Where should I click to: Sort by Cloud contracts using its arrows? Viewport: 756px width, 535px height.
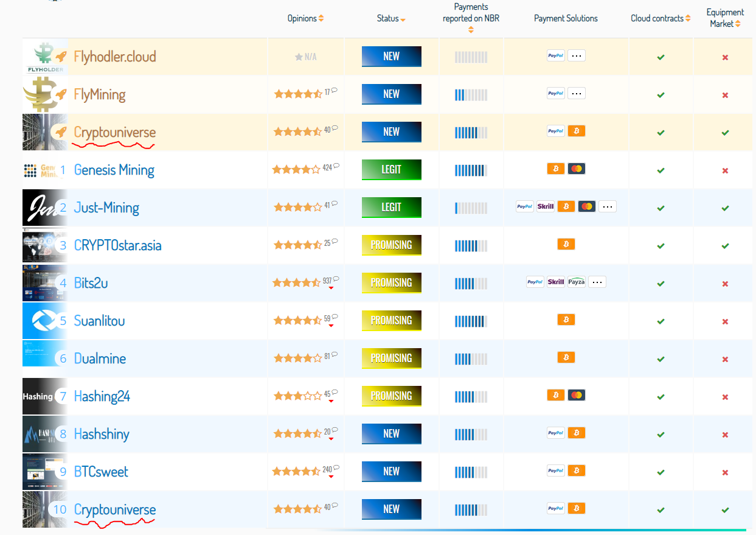(x=688, y=18)
